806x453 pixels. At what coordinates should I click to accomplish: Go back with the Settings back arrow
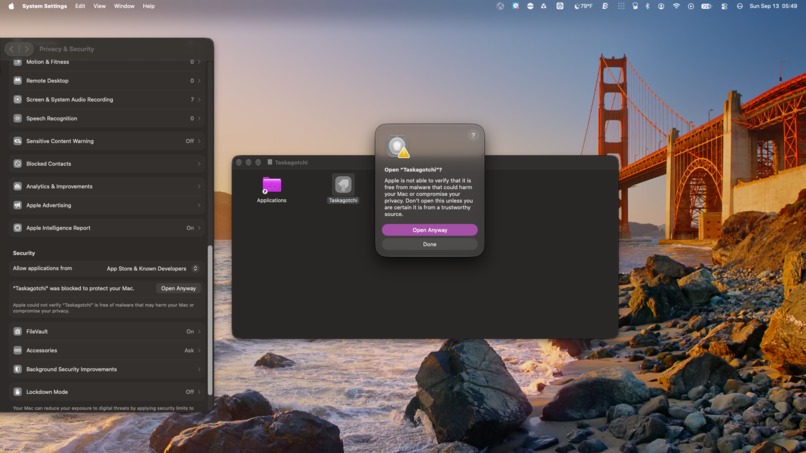[12, 49]
